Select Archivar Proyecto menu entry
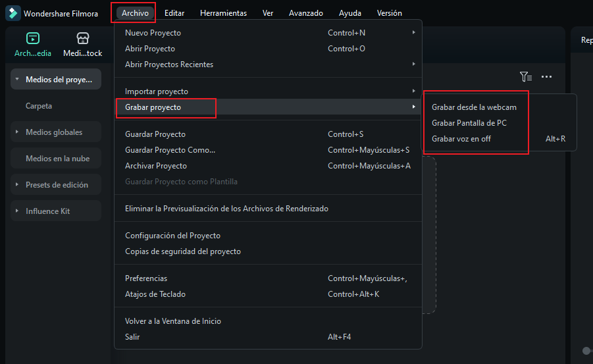This screenshot has width=593, height=364. click(x=268, y=166)
